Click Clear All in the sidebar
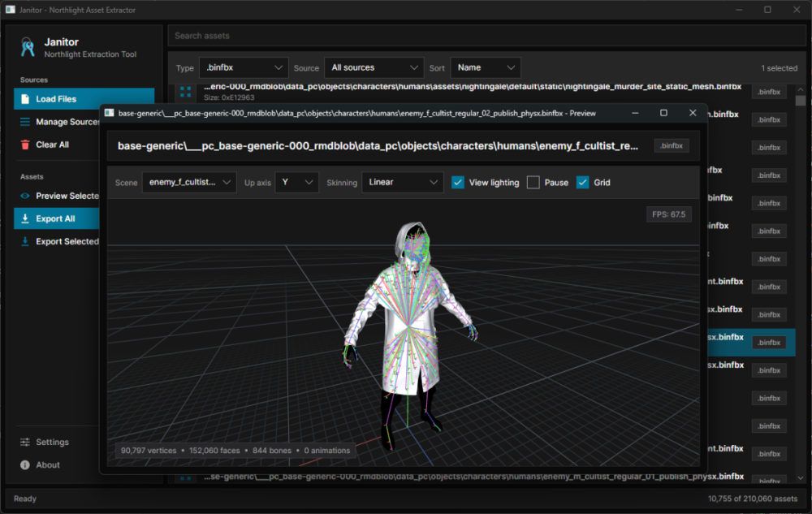Viewport: 812px width, 514px height. (x=57, y=145)
